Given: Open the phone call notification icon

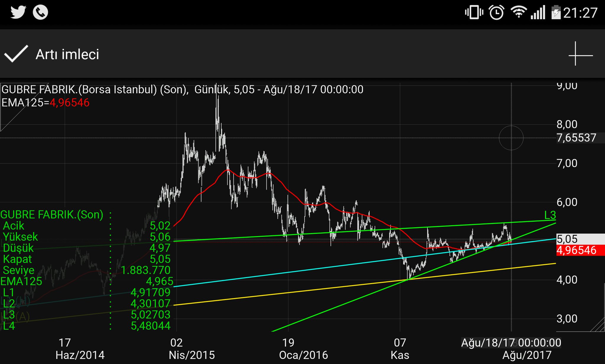Looking at the screenshot, I should (x=40, y=12).
